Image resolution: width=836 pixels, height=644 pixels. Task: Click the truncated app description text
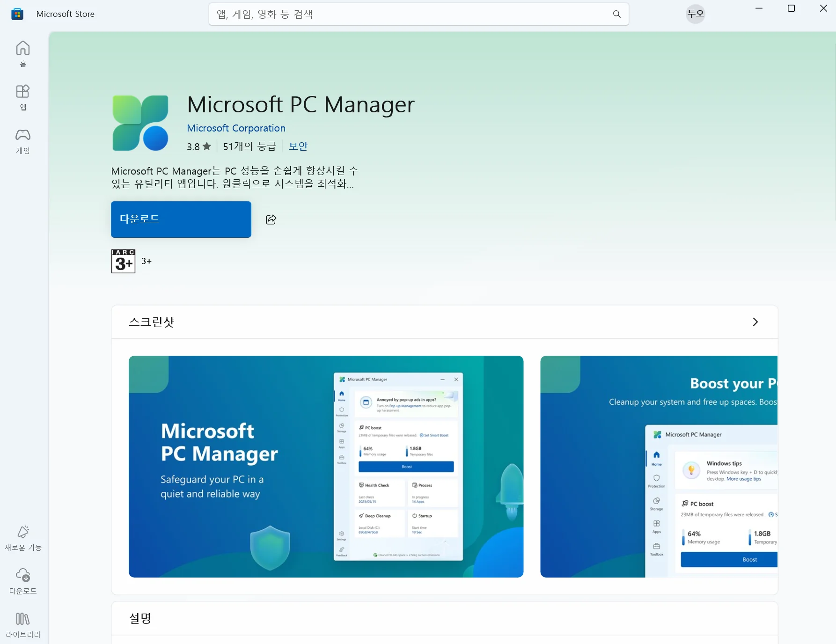235,177
